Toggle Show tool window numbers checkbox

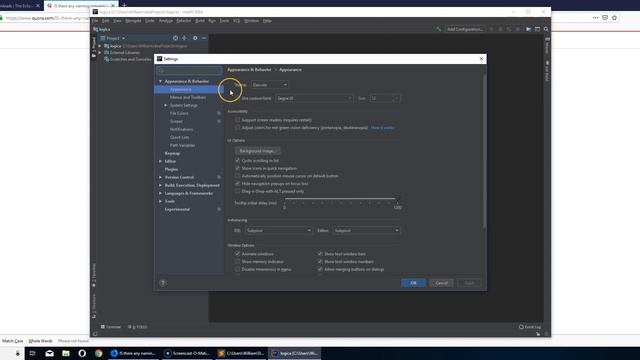point(320,262)
